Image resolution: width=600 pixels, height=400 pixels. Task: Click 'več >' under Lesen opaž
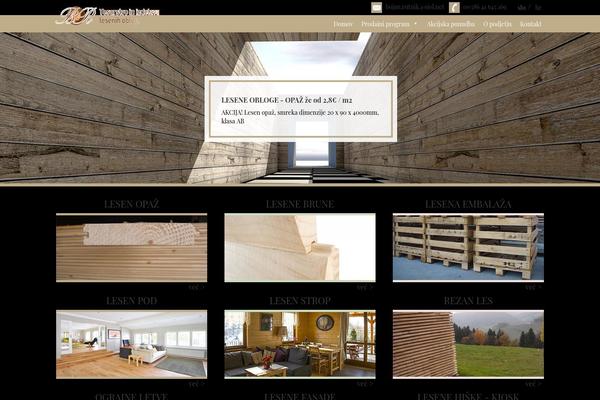tap(197, 287)
